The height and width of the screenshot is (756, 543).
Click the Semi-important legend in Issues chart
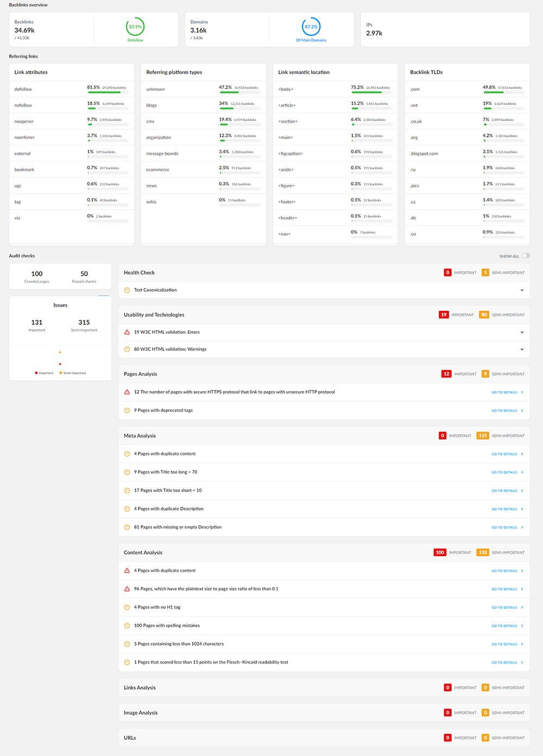[73, 373]
